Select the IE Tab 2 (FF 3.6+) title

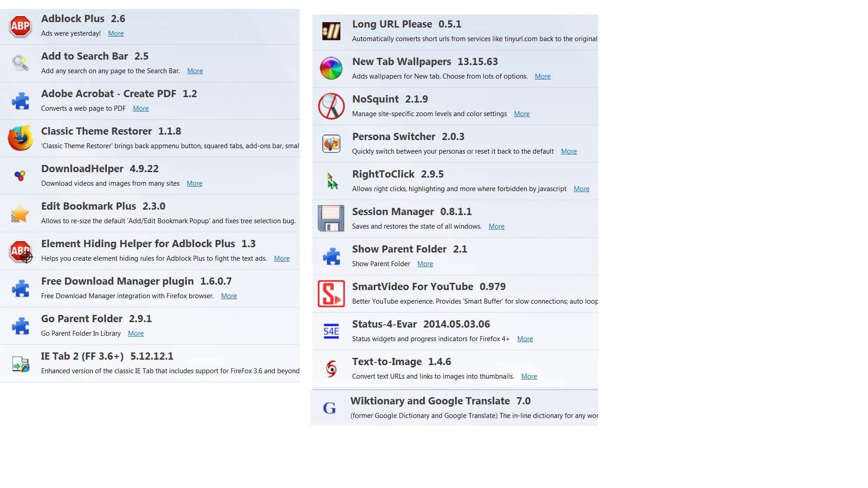[x=107, y=357]
